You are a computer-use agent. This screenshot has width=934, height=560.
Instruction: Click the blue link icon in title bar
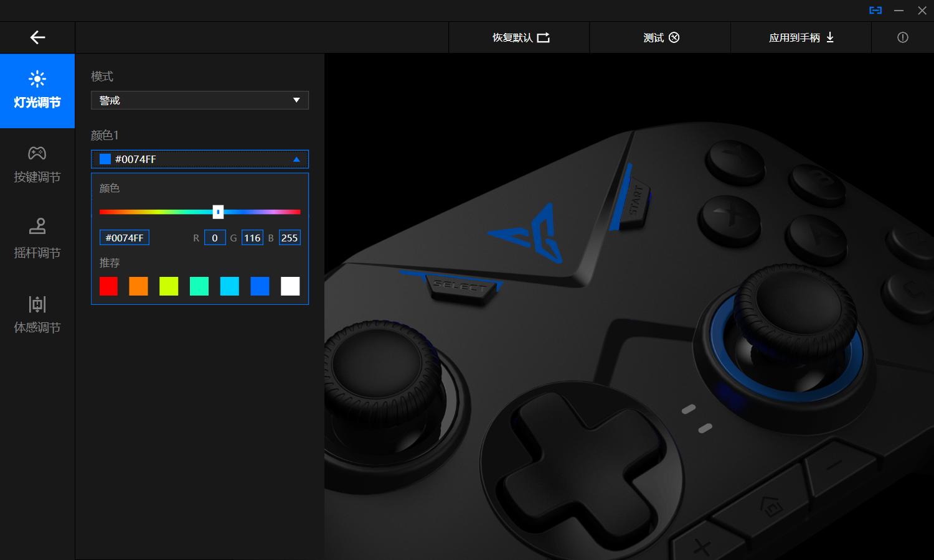point(875,11)
